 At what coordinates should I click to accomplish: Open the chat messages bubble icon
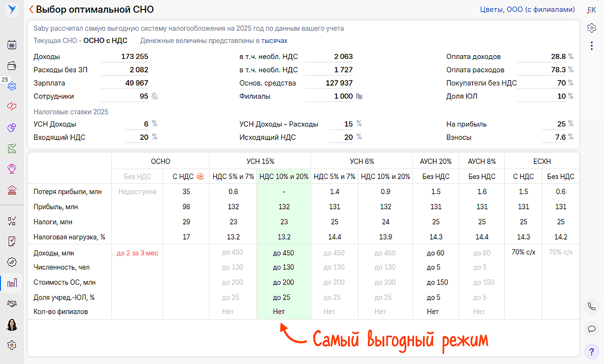[x=592, y=329]
